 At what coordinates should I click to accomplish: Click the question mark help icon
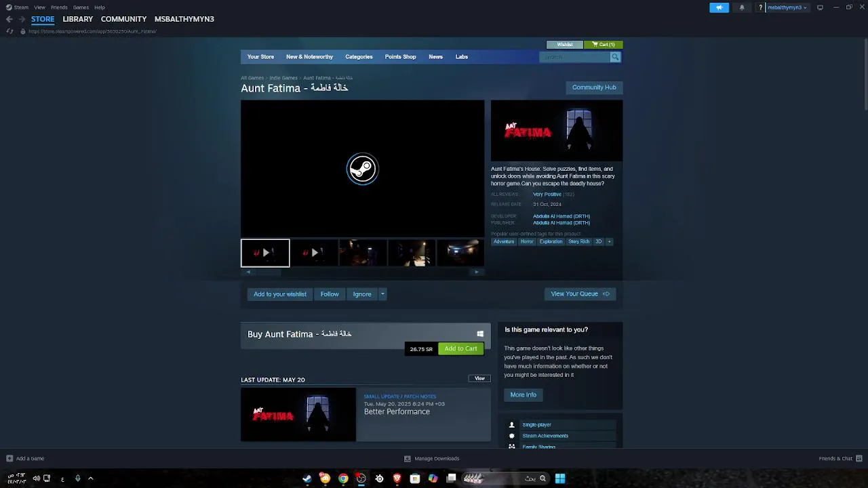pyautogui.click(x=760, y=7)
